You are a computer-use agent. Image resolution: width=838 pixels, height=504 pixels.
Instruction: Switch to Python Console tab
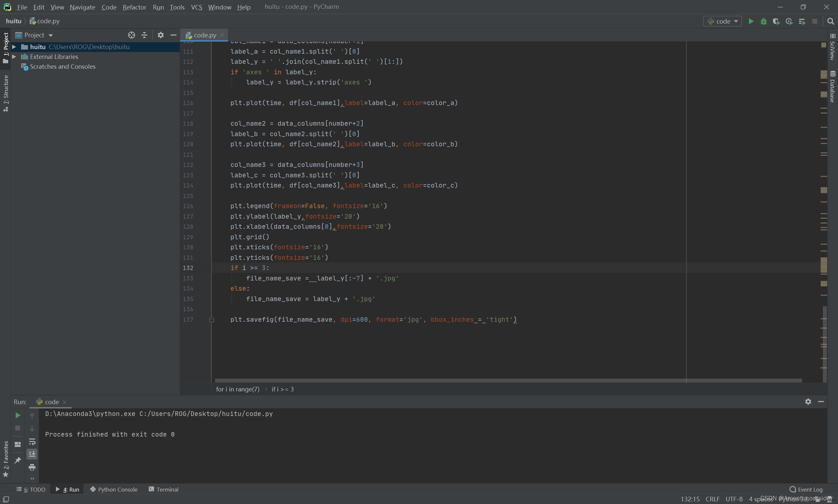pos(114,489)
